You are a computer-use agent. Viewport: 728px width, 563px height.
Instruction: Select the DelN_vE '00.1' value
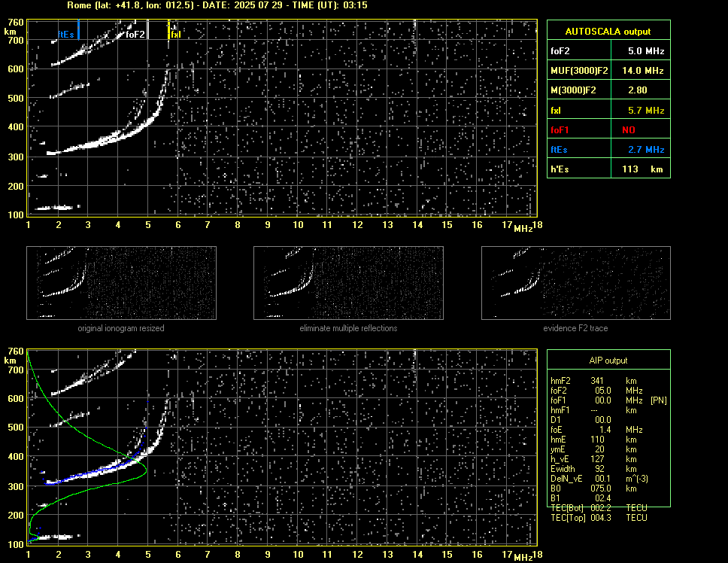[x=603, y=479]
